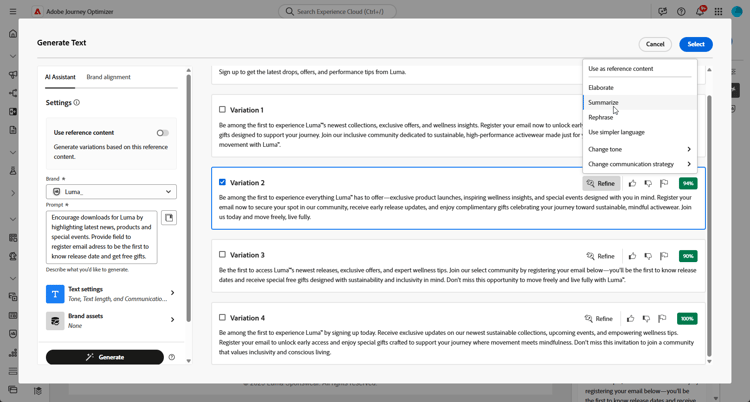Click the left settings panel scrollbar
The width and height of the screenshot is (750, 402).
pyautogui.click(x=188, y=198)
